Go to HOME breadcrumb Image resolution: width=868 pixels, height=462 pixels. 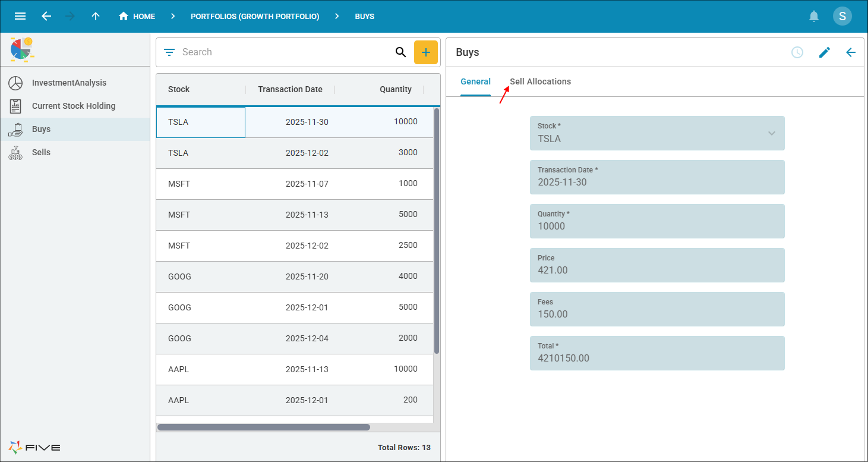137,16
